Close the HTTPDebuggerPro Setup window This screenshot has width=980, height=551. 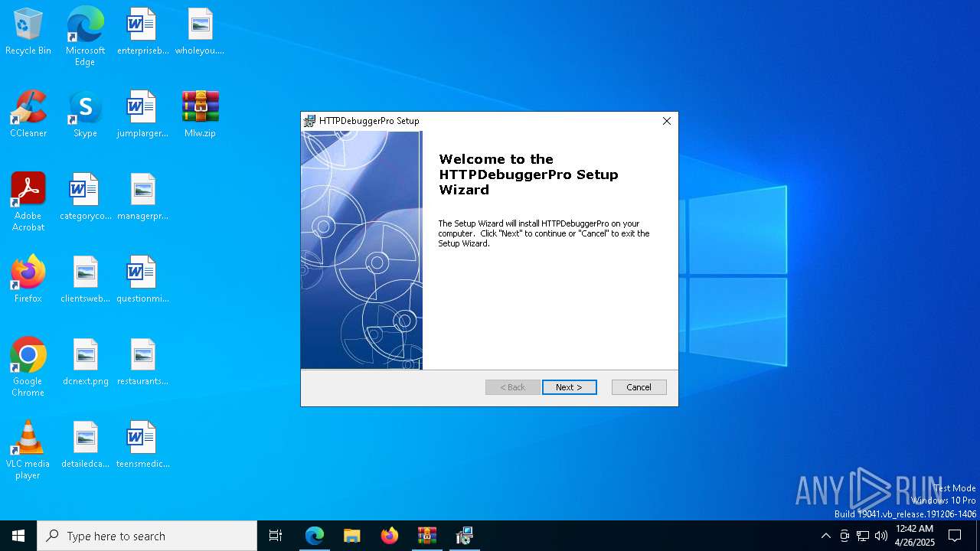pos(666,121)
